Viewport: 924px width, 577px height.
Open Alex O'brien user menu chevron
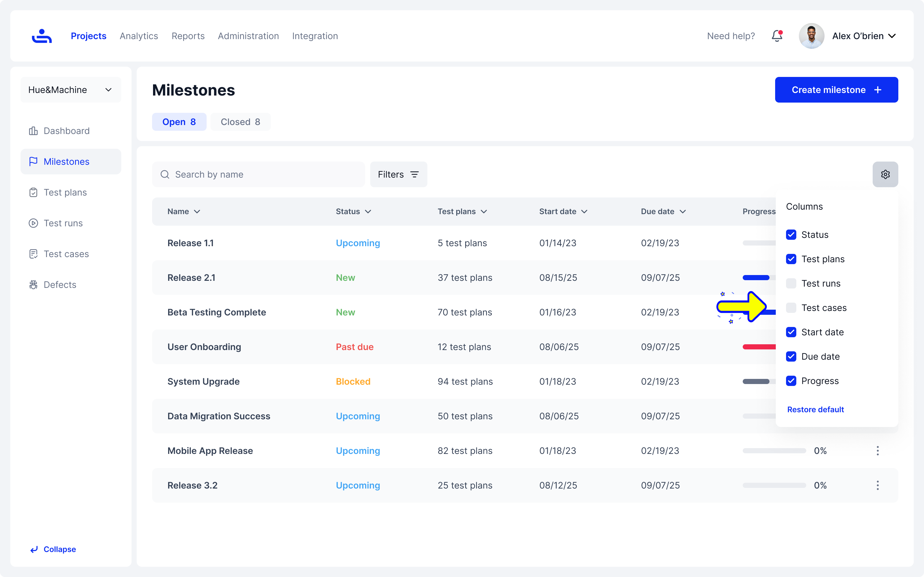(x=892, y=36)
